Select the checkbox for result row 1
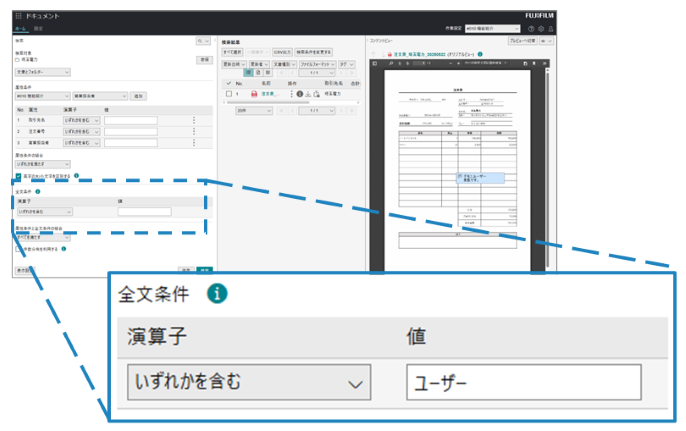The image size is (686, 431). 228,93
